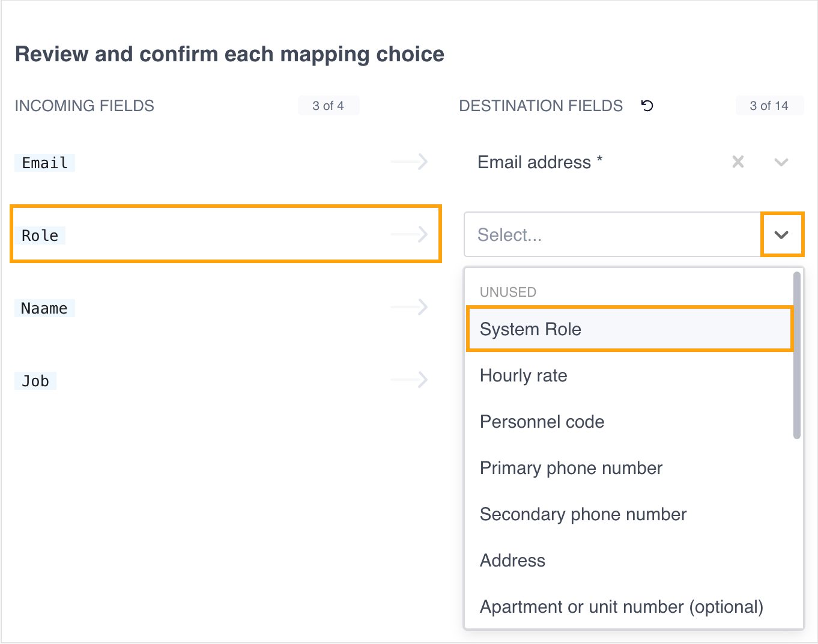
Task: Click the Email incoming field tag
Action: tap(44, 163)
